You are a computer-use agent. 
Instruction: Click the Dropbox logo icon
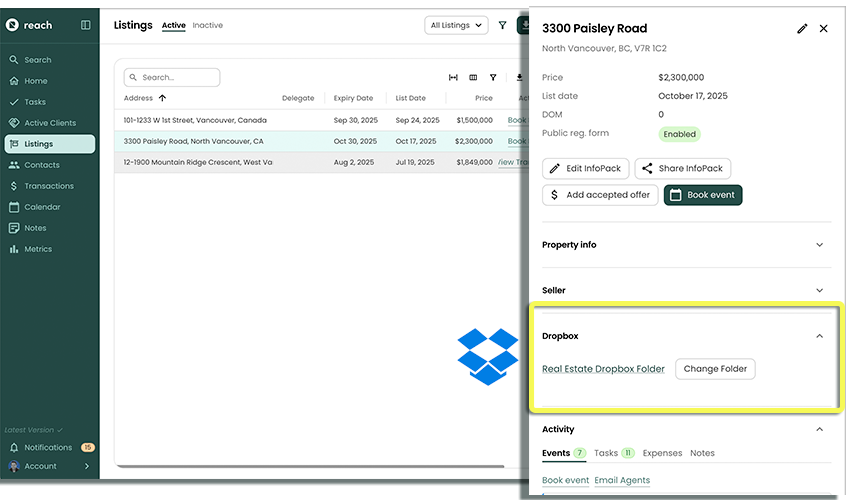(x=487, y=356)
